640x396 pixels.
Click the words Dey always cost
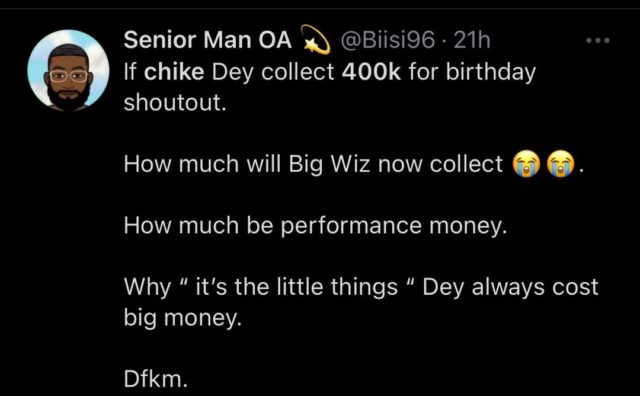click(510, 287)
